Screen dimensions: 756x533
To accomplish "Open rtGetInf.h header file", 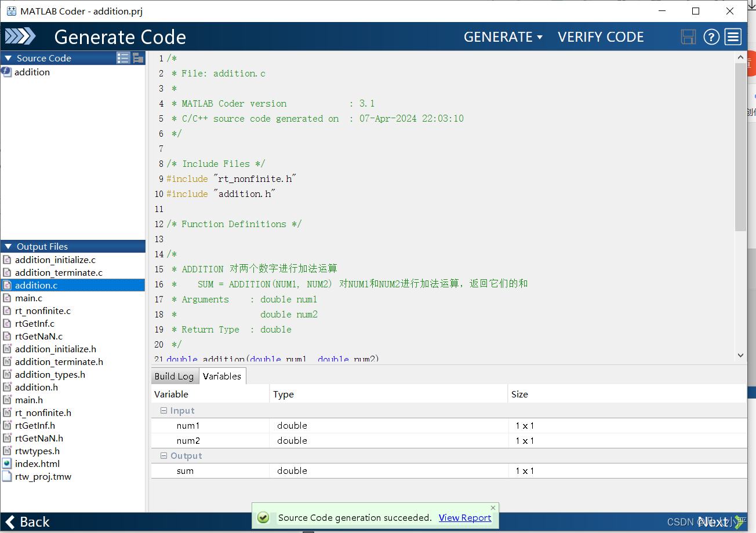I will 35,425.
